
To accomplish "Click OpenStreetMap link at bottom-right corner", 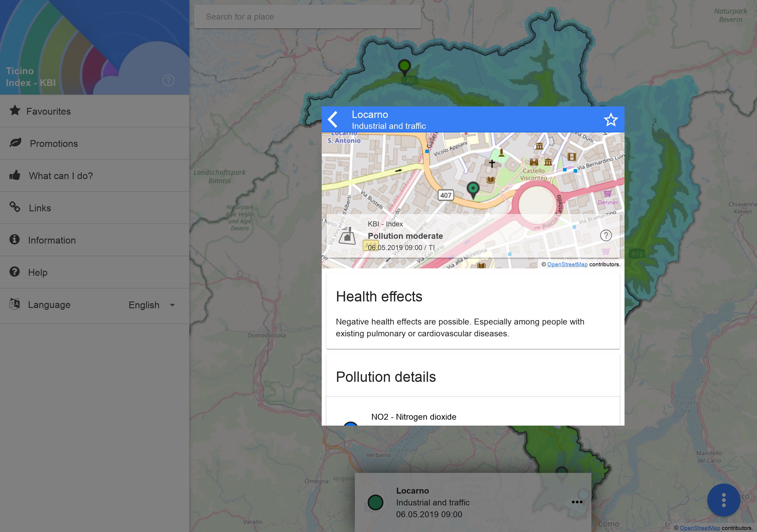I will 699,528.
